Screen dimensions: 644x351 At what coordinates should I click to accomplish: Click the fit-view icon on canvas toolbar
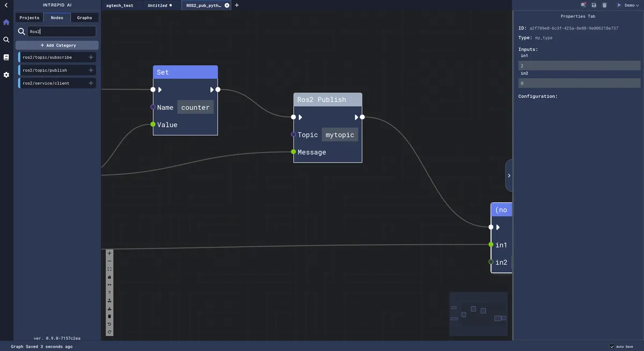109,269
